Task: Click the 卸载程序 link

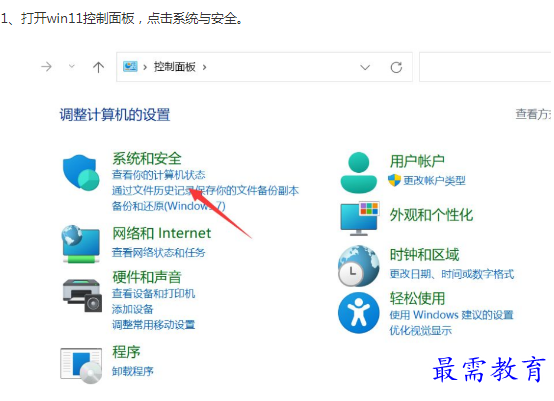Action: click(x=132, y=371)
